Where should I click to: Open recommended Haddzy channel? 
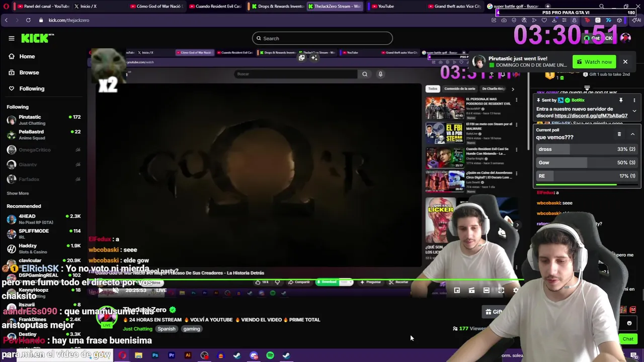[43, 248]
